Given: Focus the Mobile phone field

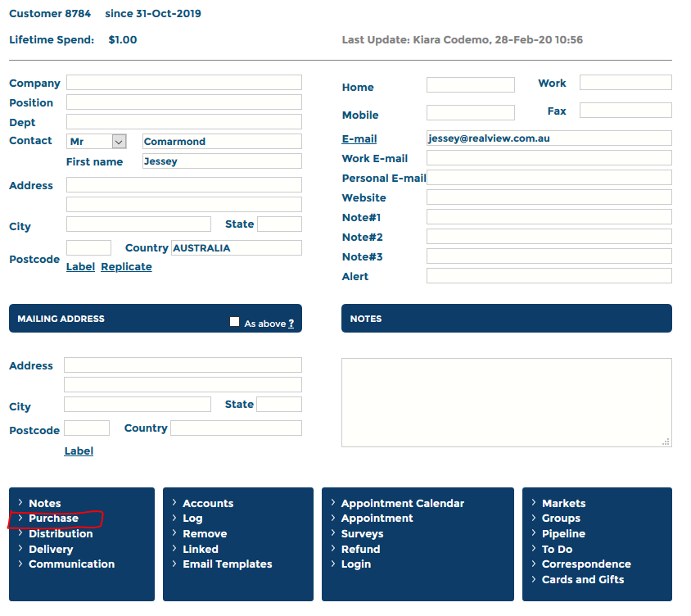Looking at the screenshot, I should [x=471, y=112].
